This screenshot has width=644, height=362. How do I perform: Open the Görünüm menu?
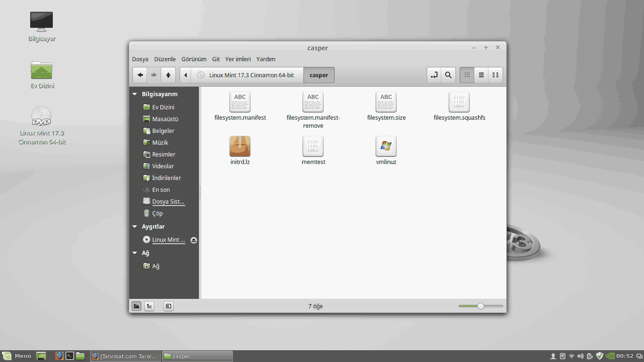point(194,59)
